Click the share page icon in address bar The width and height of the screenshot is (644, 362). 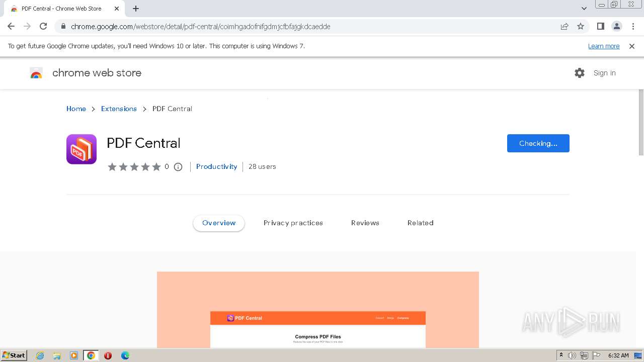click(x=565, y=26)
